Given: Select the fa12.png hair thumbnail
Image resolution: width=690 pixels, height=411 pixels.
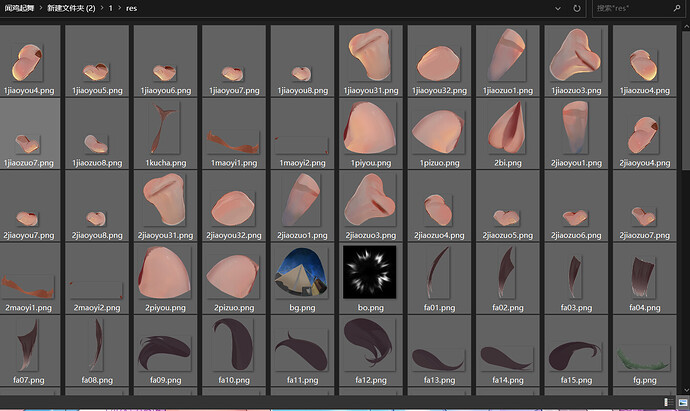Looking at the screenshot, I should tap(370, 343).
